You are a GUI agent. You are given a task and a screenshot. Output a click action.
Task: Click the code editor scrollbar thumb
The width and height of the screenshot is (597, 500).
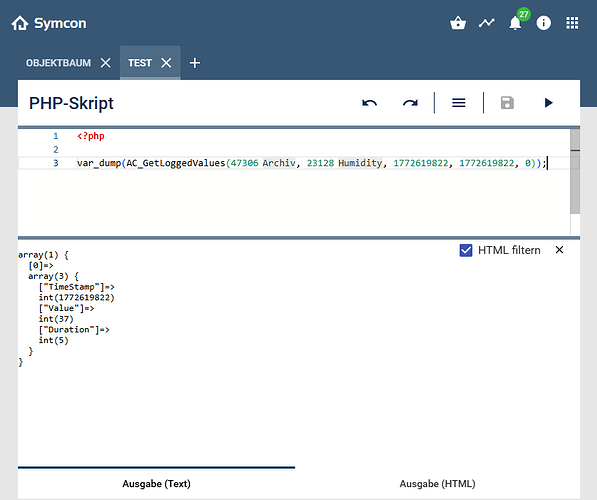point(575,171)
